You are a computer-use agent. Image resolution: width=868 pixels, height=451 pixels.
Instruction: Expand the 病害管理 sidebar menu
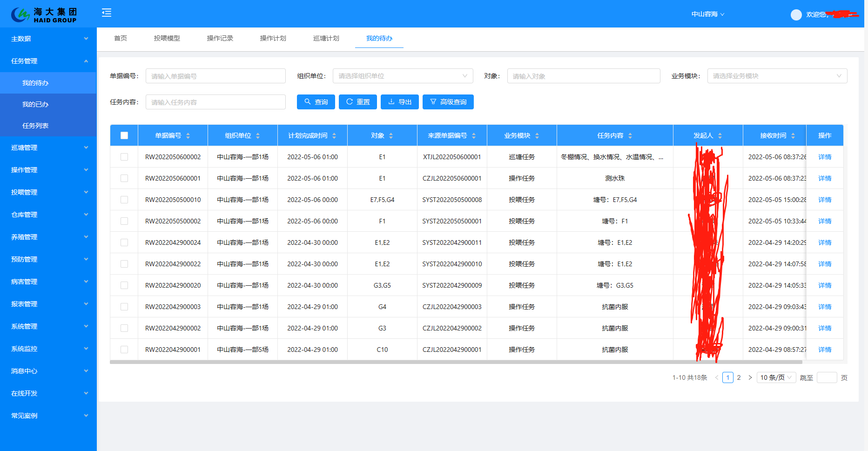tap(48, 282)
